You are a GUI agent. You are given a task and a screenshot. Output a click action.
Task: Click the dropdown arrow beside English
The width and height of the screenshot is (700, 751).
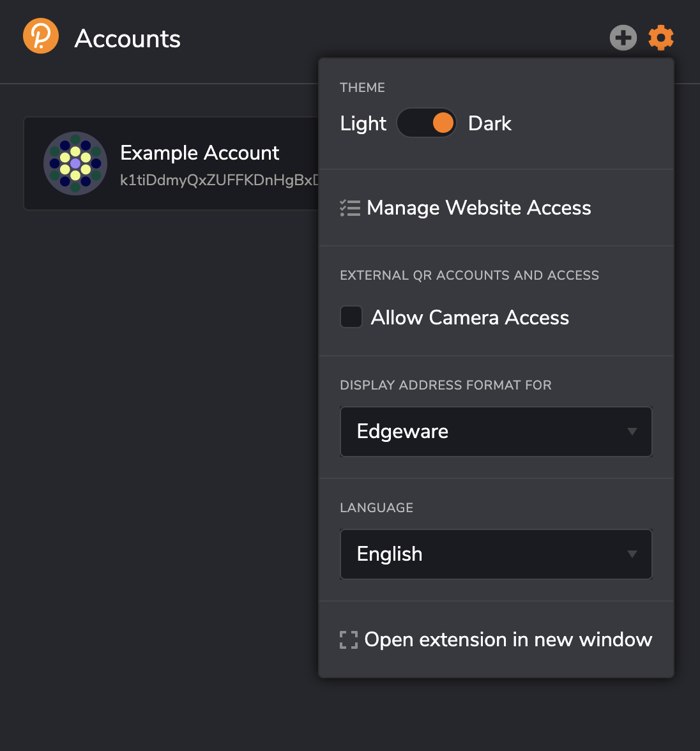pyautogui.click(x=632, y=554)
